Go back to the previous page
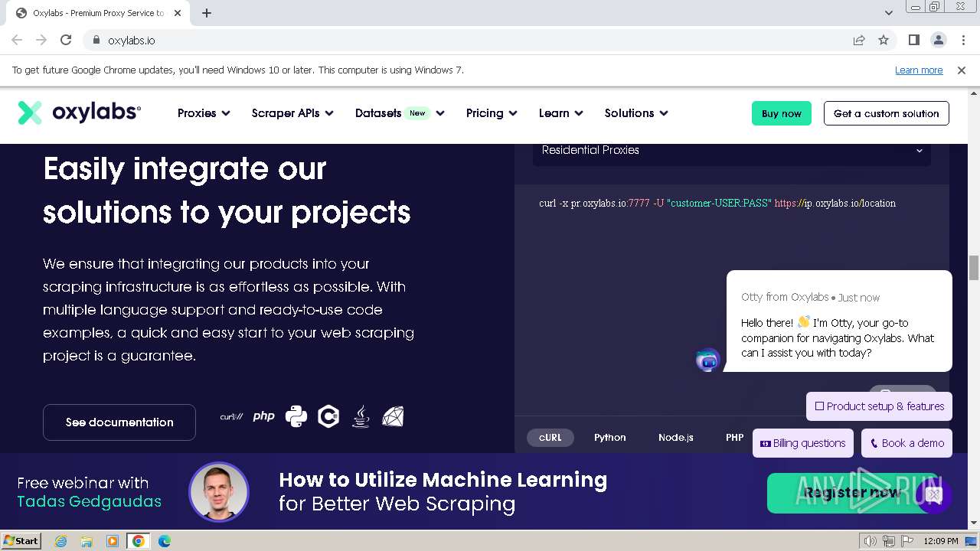This screenshot has height=551, width=980. [x=17, y=40]
